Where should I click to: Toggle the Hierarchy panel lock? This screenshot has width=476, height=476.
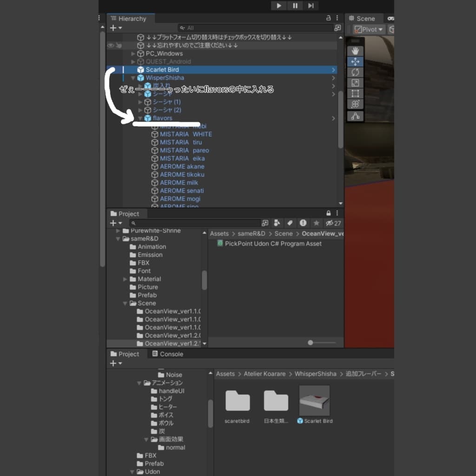329,18
